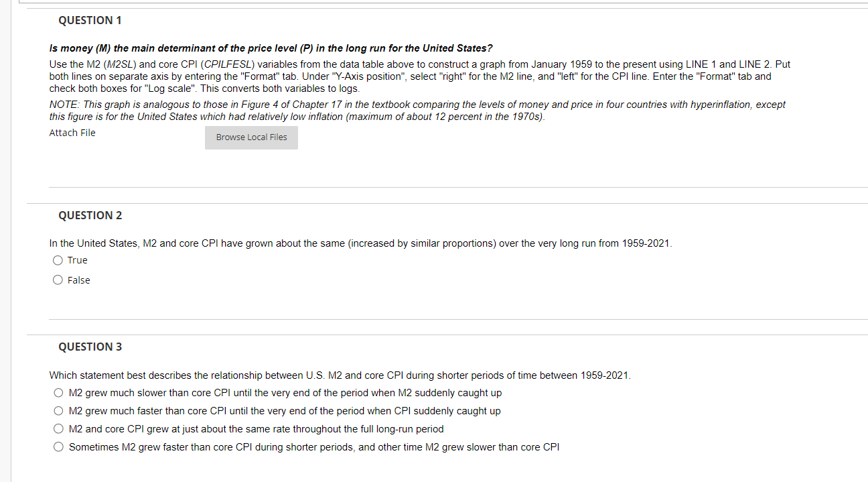Click the Question 2 statement about M2 growth
Screen dimensions: 868x482
click(x=360, y=243)
